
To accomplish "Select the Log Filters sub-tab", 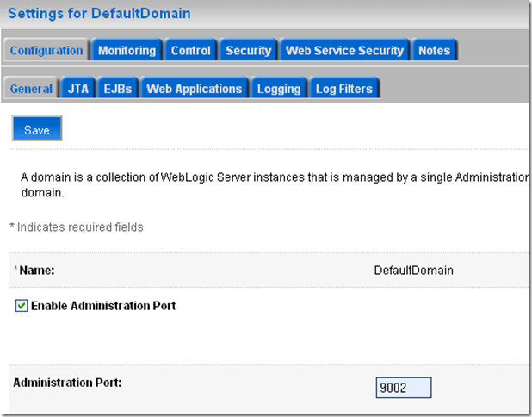I will point(343,89).
